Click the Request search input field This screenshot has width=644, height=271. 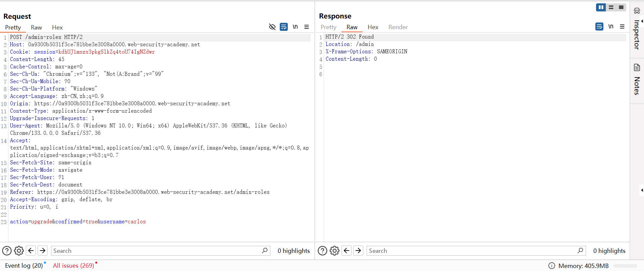pos(156,251)
